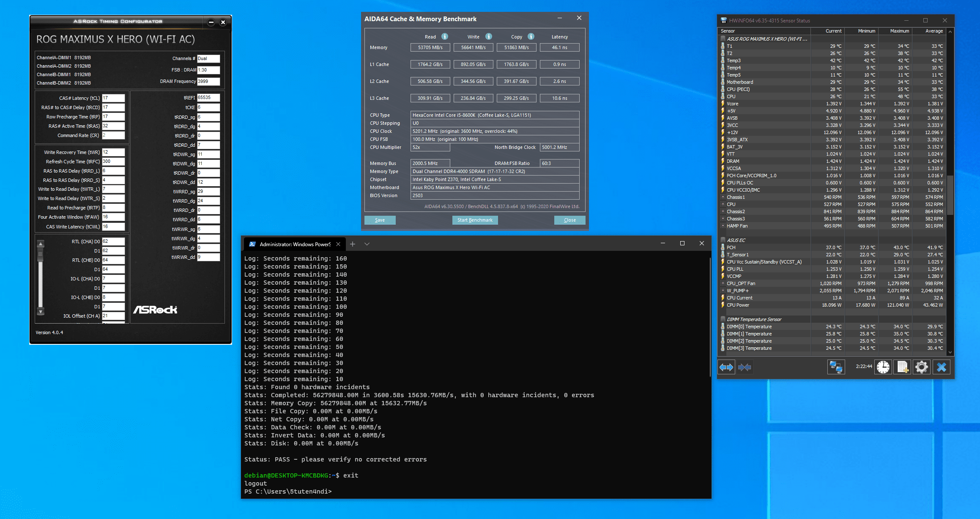This screenshot has width=980, height=519.
Task: Click Command Rate (CR) value field
Action: point(113,135)
